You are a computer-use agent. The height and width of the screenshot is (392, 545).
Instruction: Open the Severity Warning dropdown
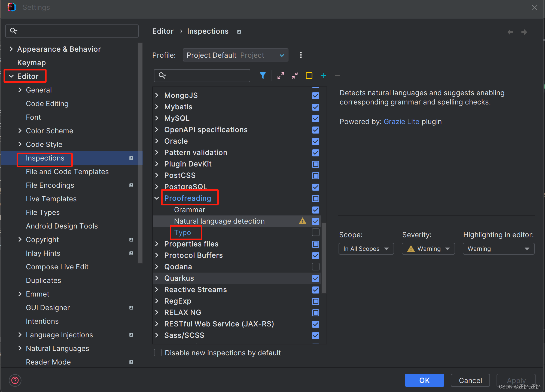(x=428, y=249)
